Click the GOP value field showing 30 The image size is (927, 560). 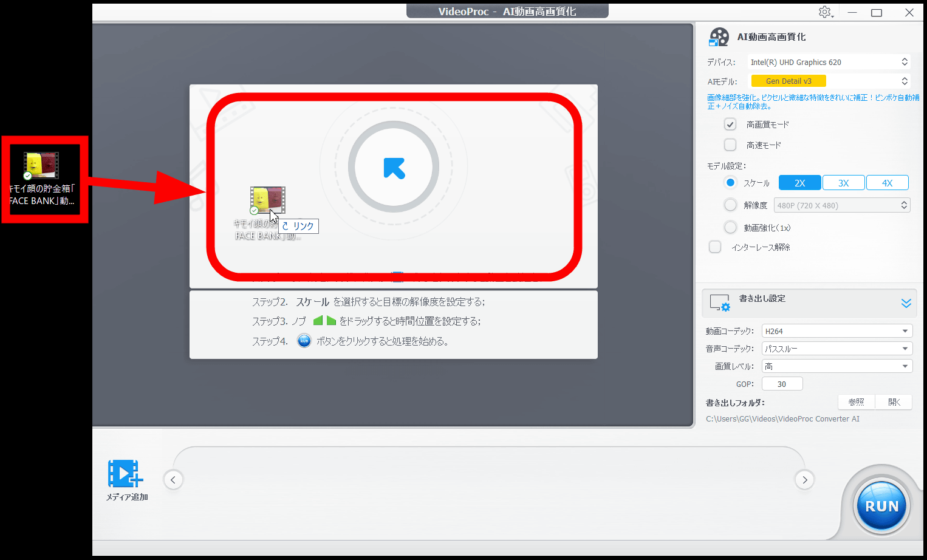click(x=782, y=384)
